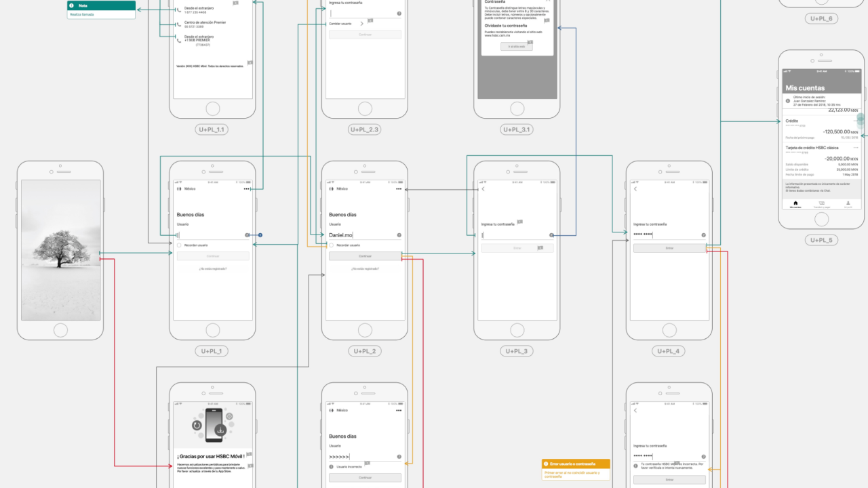Click the three-dots menu on the U+PL_1 screen
The height and width of the screenshot is (488, 868).
pyautogui.click(x=247, y=189)
